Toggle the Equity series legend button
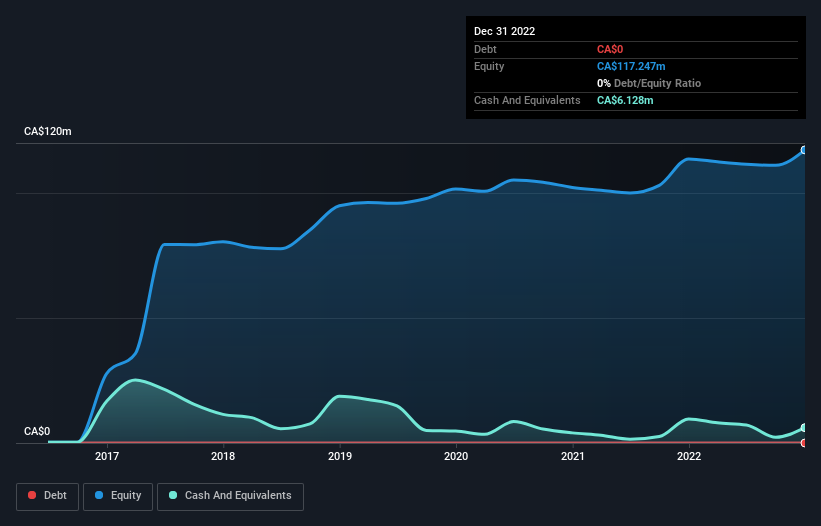The height and width of the screenshot is (526, 821). [x=118, y=496]
